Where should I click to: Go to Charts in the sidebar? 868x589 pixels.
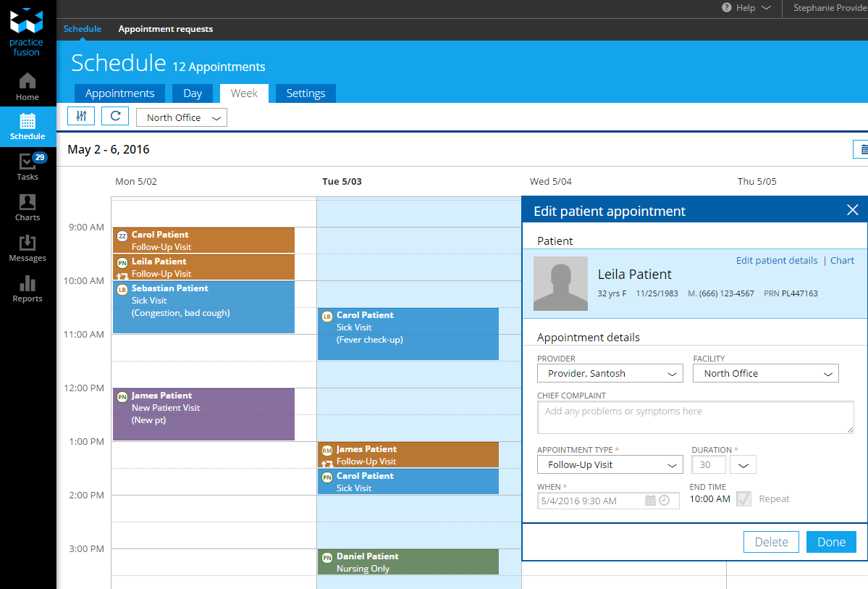coord(28,207)
